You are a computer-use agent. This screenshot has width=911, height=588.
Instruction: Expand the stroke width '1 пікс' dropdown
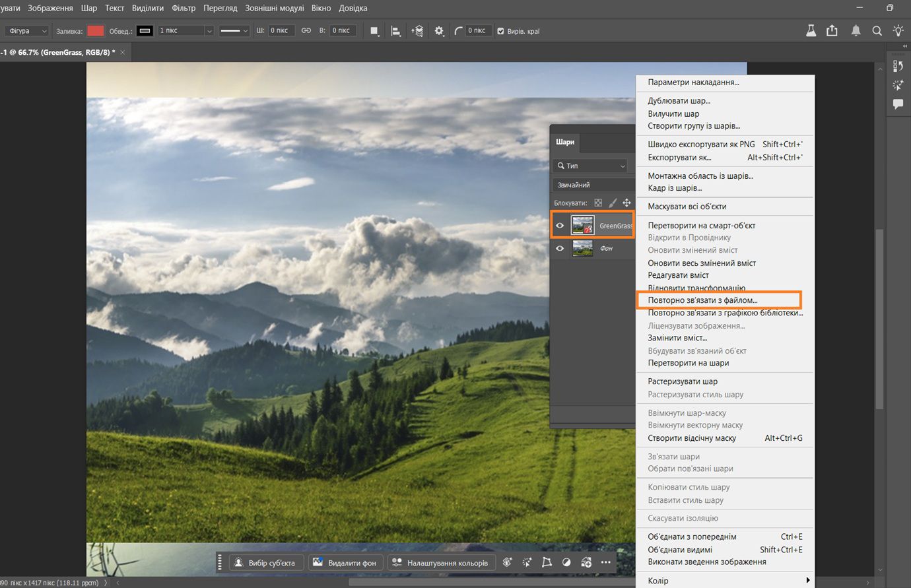tap(209, 31)
